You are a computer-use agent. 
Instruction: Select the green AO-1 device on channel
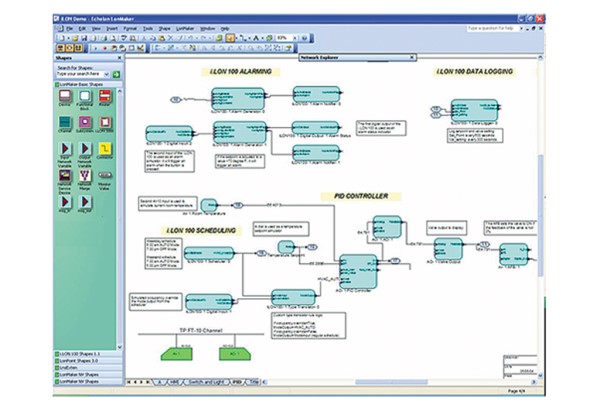click(235, 354)
